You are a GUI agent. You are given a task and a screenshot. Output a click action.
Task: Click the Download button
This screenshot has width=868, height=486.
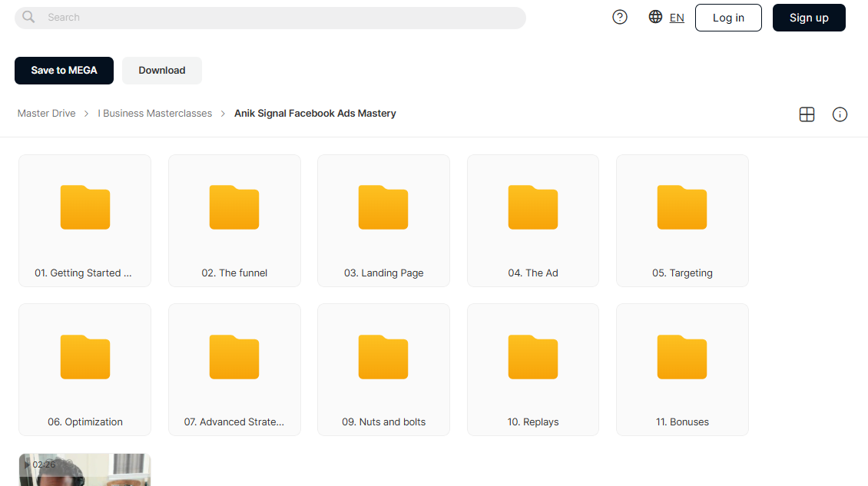[162, 71]
